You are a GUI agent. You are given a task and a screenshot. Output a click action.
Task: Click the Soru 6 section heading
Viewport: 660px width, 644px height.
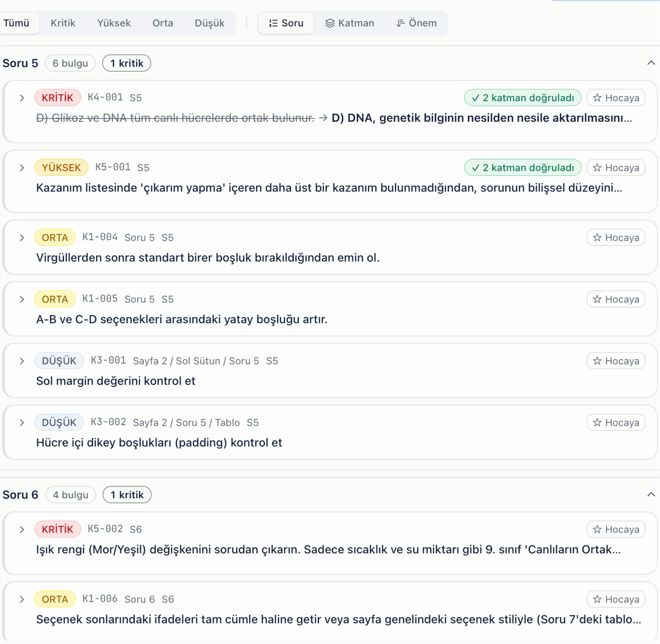click(20, 495)
